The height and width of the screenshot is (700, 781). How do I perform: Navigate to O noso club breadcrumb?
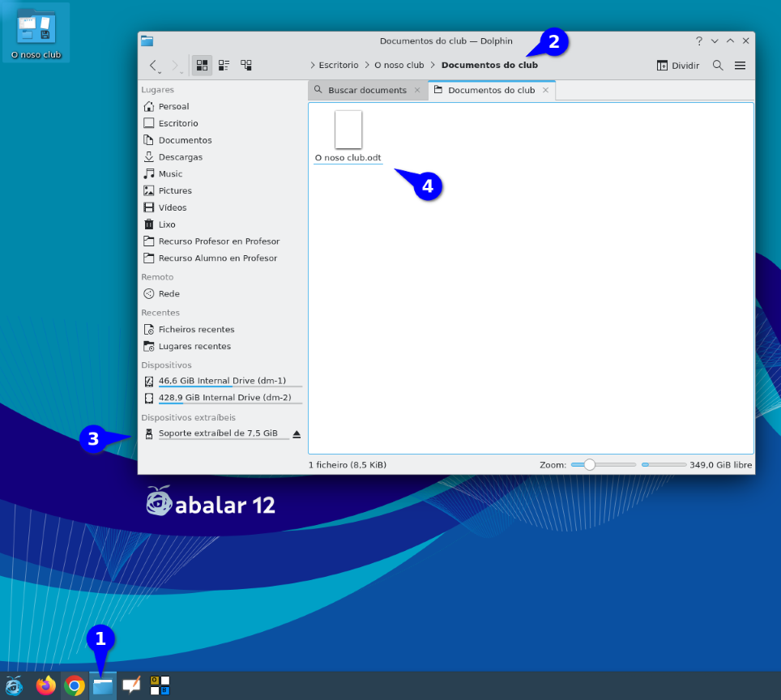[x=399, y=66]
